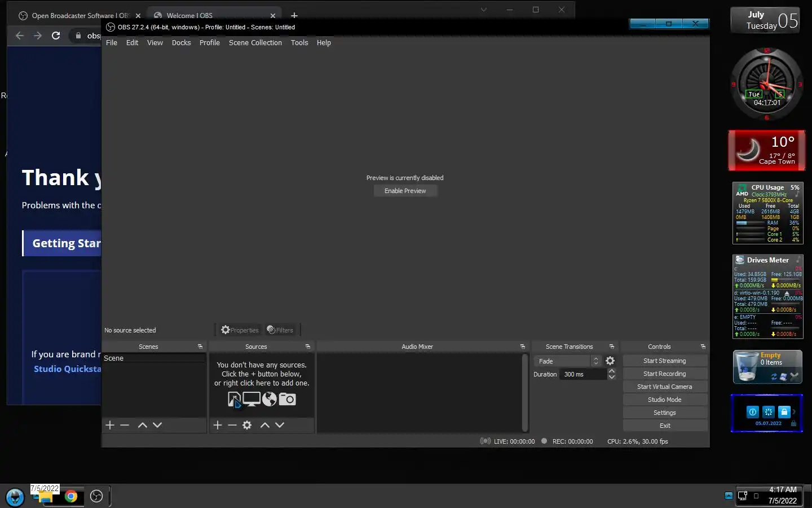The width and height of the screenshot is (812, 508).
Task: Click the taskbar clock
Action: (783, 495)
